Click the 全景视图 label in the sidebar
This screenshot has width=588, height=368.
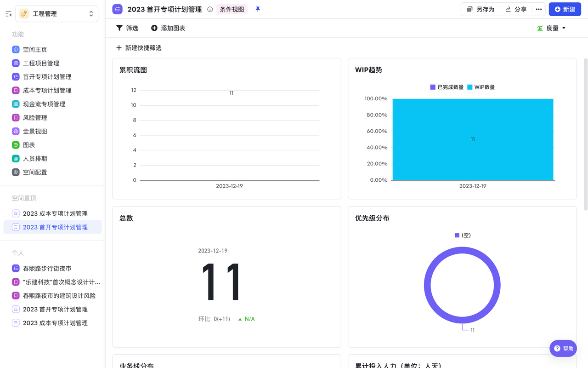pos(35,131)
